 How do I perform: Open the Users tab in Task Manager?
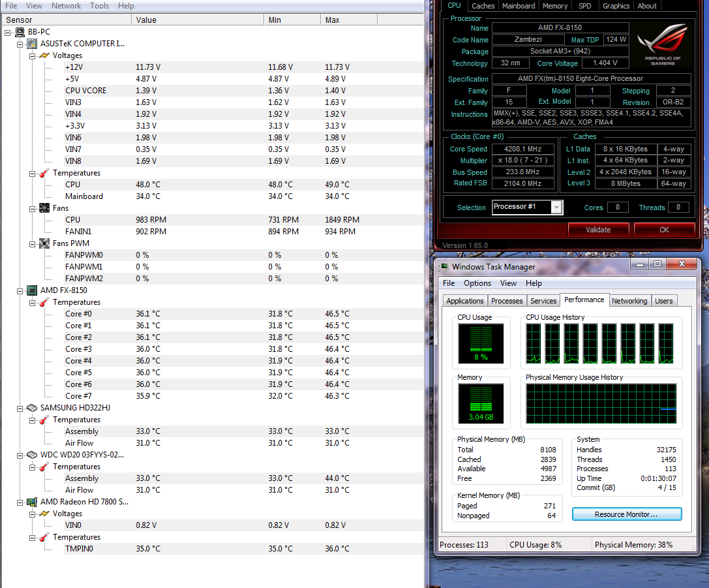[663, 302]
